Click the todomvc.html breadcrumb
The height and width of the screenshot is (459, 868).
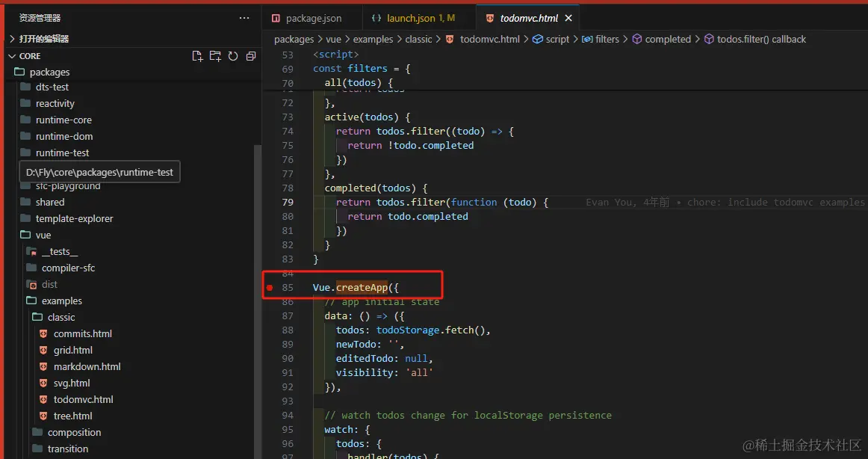(x=483, y=40)
